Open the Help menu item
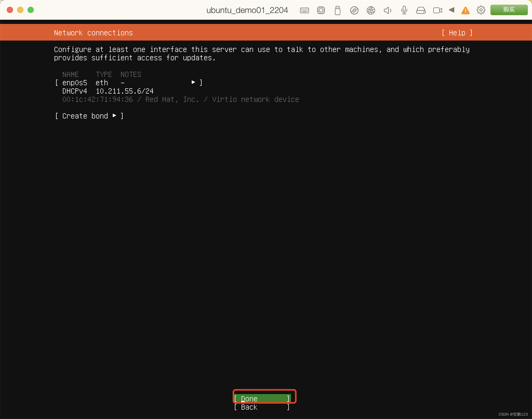The image size is (532, 419). point(457,33)
